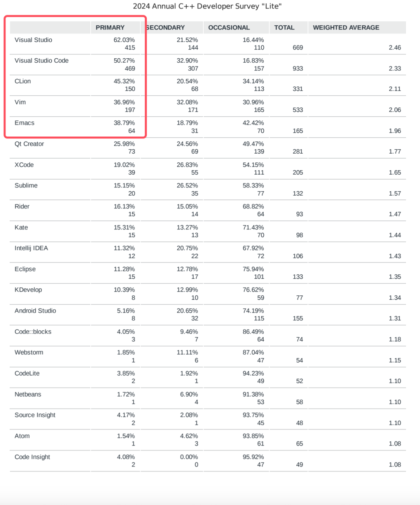
Task: Click the Code::blocks row label
Action: coord(33,332)
